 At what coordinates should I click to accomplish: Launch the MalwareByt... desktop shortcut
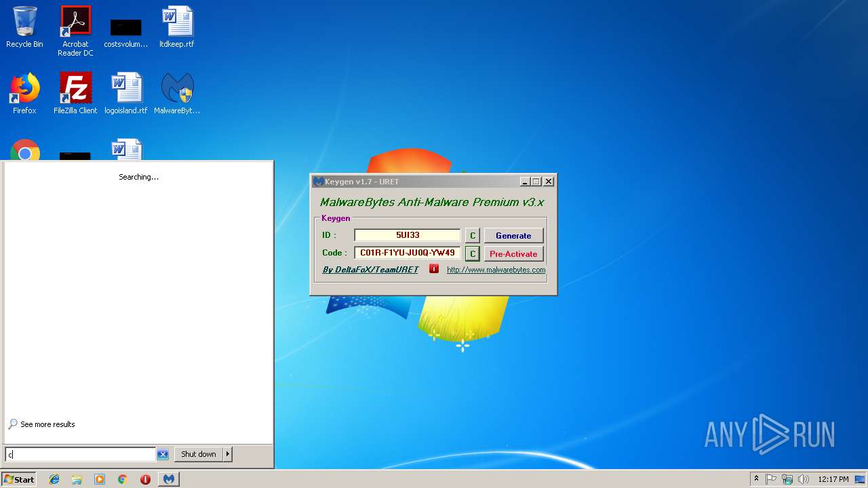[177, 94]
